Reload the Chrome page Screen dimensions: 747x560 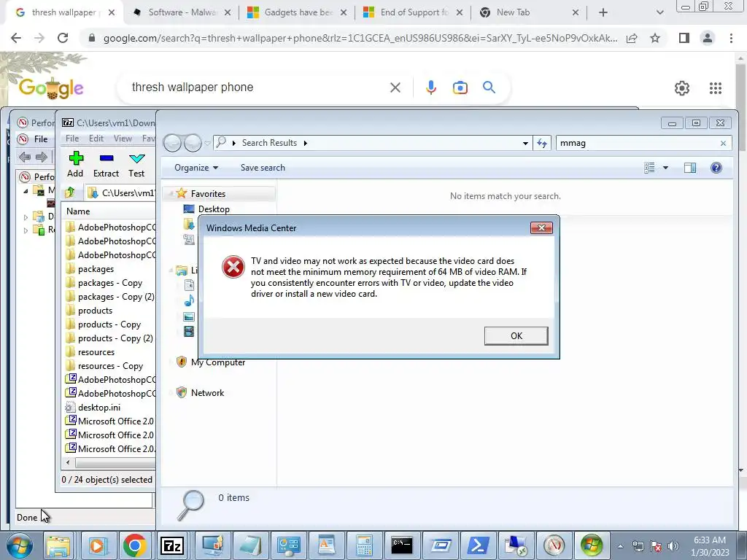click(63, 38)
